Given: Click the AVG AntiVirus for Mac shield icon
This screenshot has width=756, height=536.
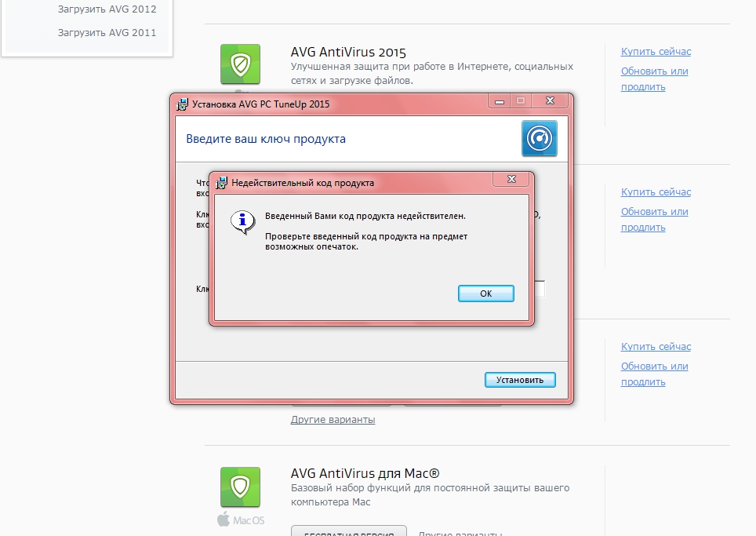Looking at the screenshot, I should click(x=240, y=487).
